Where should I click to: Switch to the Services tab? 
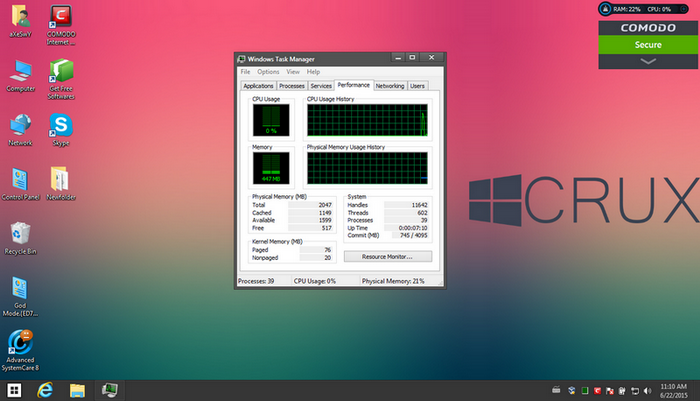point(321,86)
